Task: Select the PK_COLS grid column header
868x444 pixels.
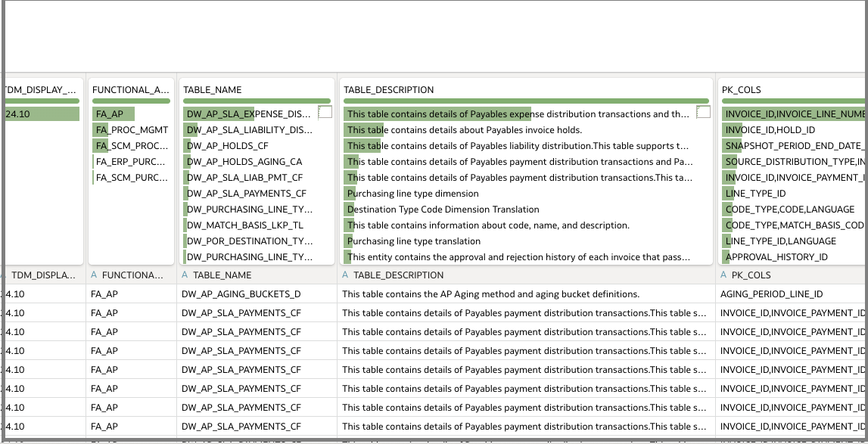Action: tap(752, 275)
